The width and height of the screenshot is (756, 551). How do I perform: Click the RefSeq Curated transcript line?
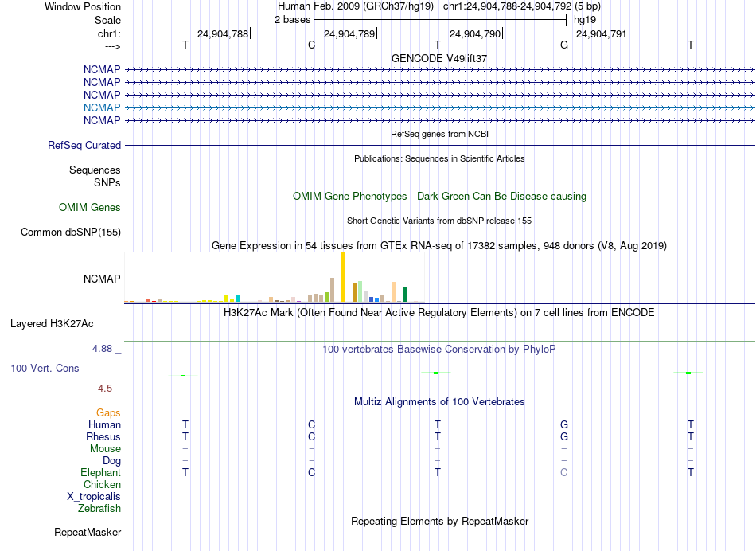point(439,145)
